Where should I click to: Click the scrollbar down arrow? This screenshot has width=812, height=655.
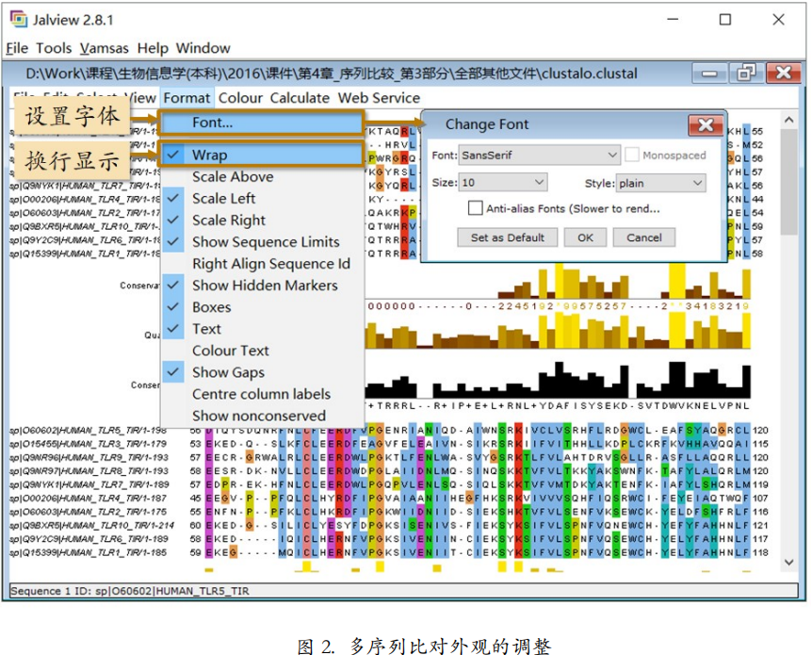click(788, 562)
